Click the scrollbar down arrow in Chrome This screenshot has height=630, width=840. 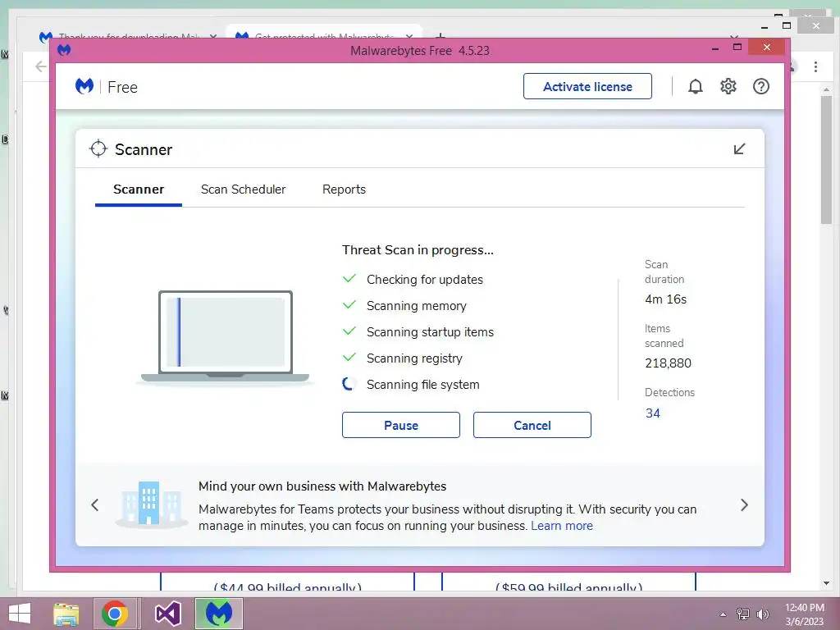(x=826, y=583)
